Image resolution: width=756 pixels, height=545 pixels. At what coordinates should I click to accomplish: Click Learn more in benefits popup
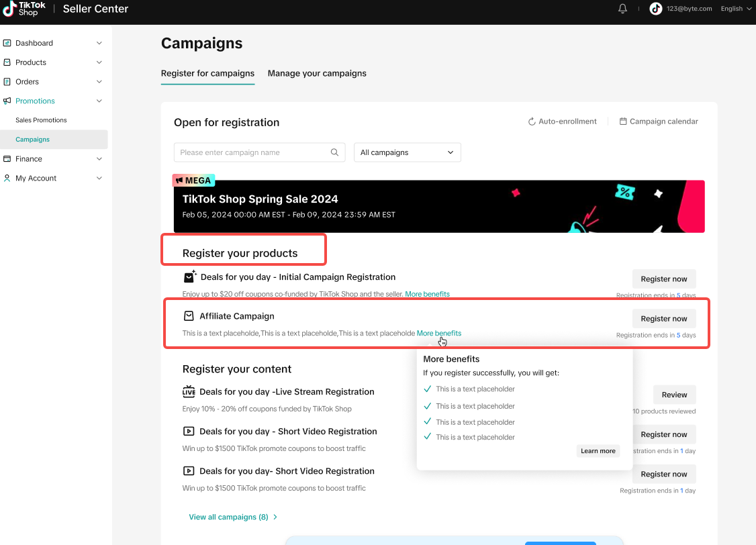click(x=598, y=451)
